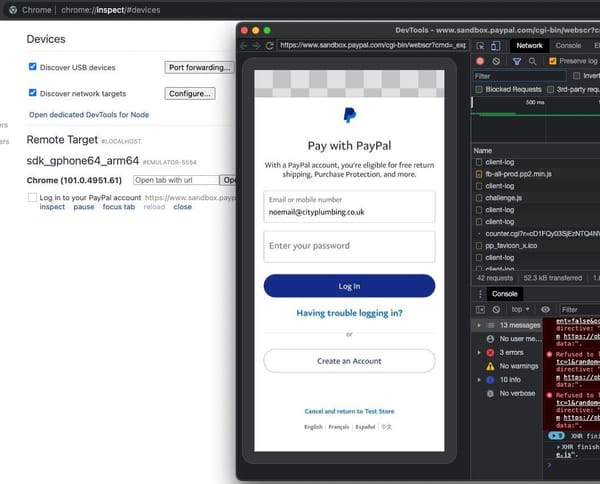Viewport: 600px width, 484px height.
Task: Clear the network log with the clear icon
Action: [496, 61]
